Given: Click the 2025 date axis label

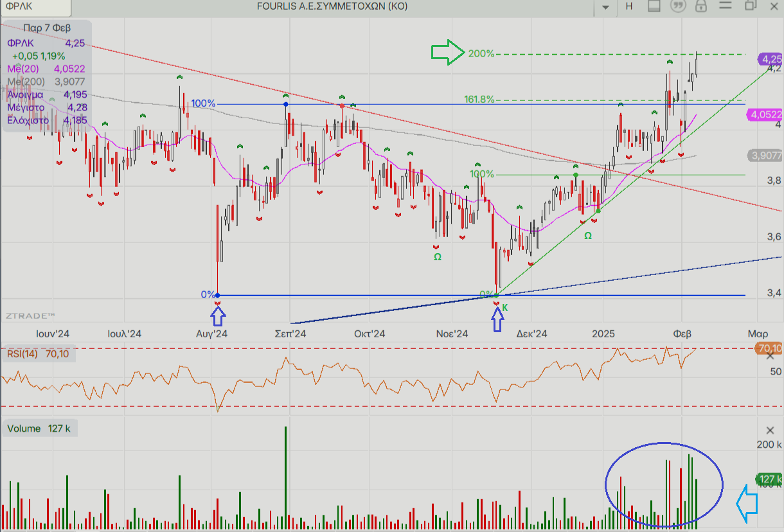Looking at the screenshot, I should coord(604,334).
